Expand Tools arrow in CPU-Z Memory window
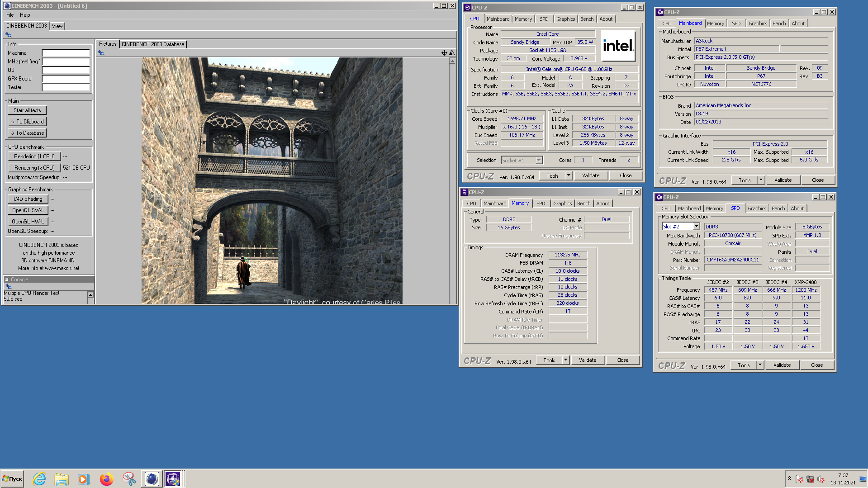Screen dimensions: 868x488 pos(565,360)
